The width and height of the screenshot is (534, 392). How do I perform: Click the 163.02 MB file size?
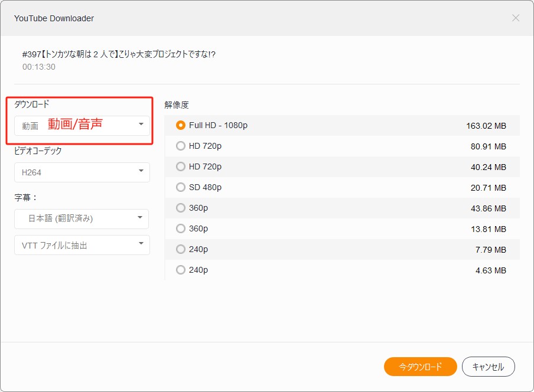[486, 126]
